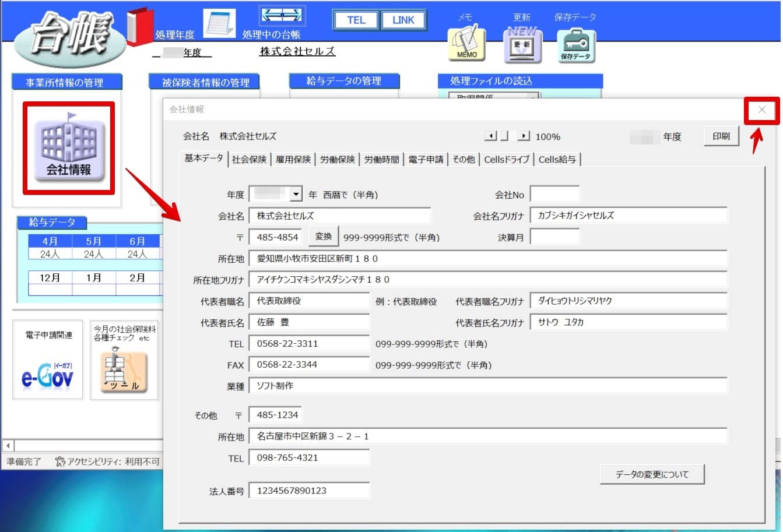
Task: Click the 会社名 input field
Action: point(339,215)
